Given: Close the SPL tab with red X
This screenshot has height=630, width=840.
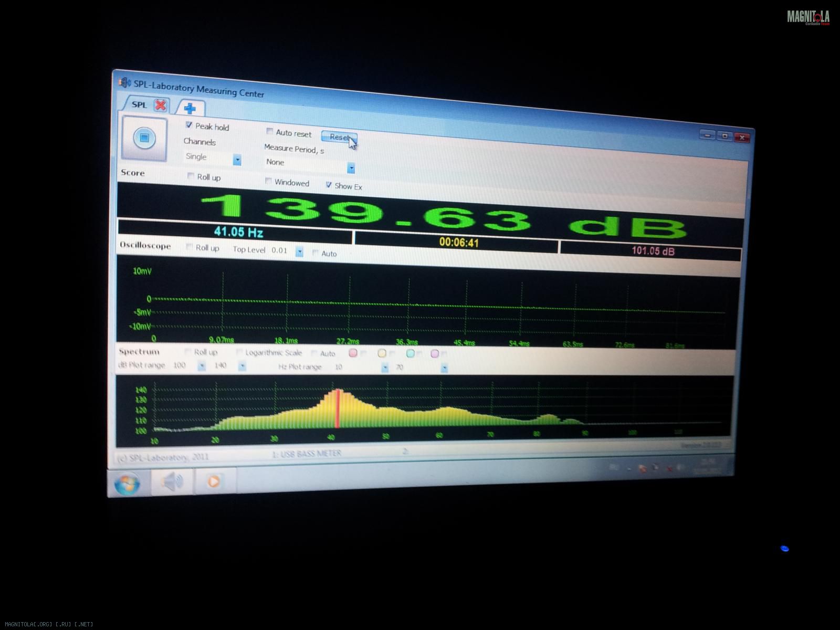Looking at the screenshot, I should 161,106.
